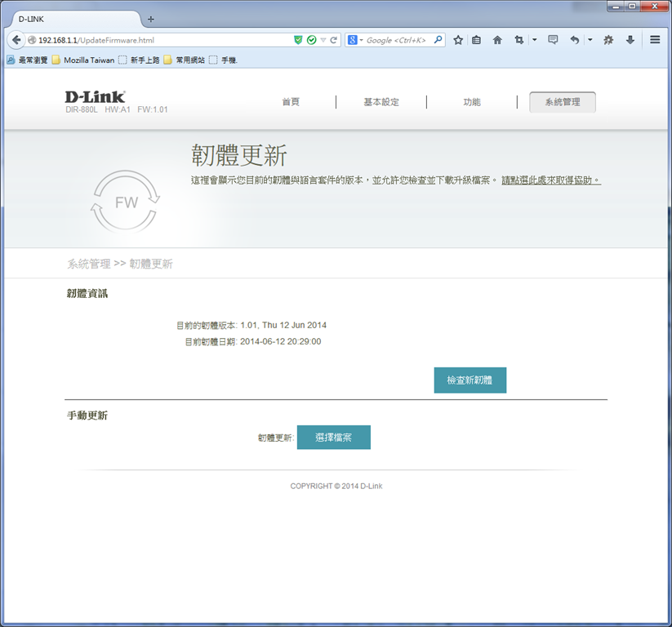Click the browser back arrow button

[16, 40]
